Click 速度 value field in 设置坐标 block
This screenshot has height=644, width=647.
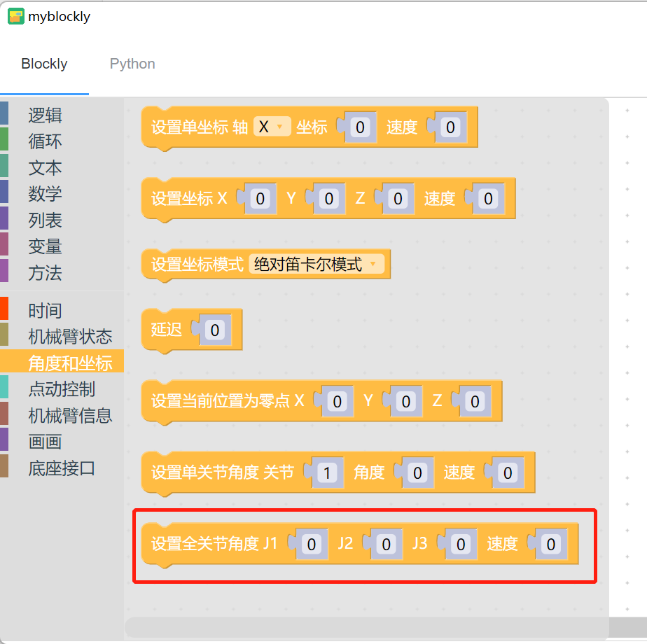coord(488,199)
